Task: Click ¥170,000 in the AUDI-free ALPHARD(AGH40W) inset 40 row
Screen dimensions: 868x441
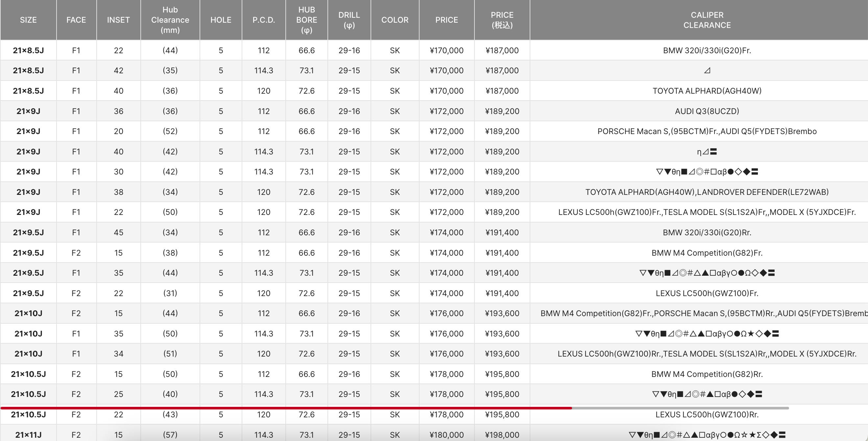Action: pos(446,91)
